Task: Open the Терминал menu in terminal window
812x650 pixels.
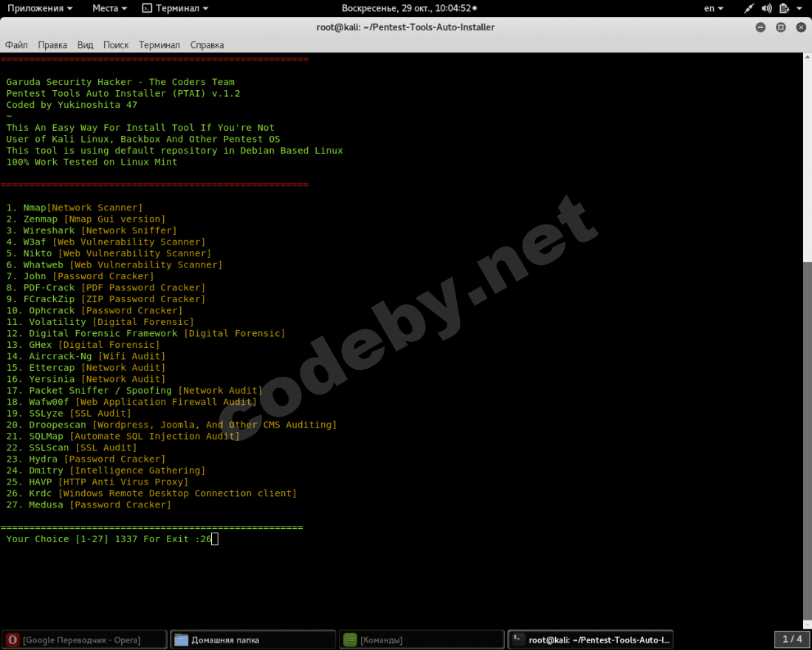Action: (159, 45)
